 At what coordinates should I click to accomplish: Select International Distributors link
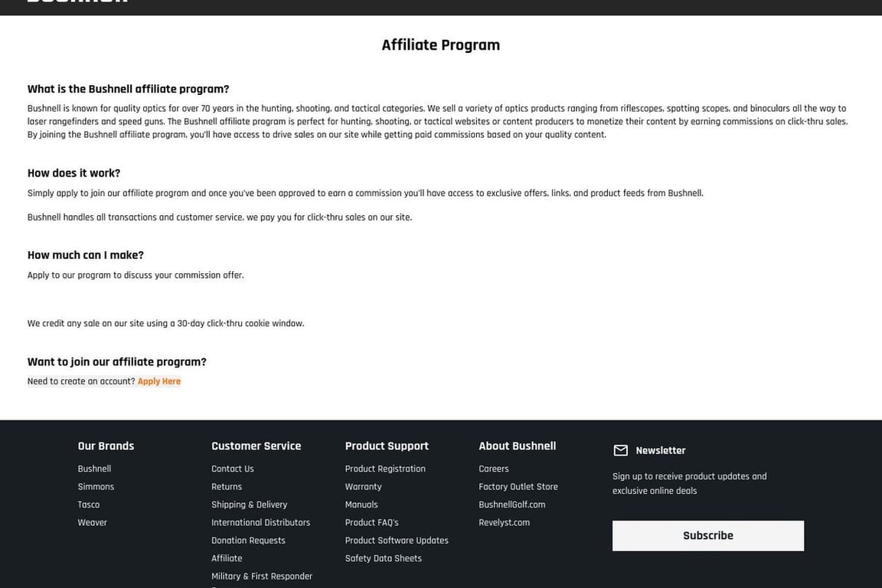[x=260, y=523]
